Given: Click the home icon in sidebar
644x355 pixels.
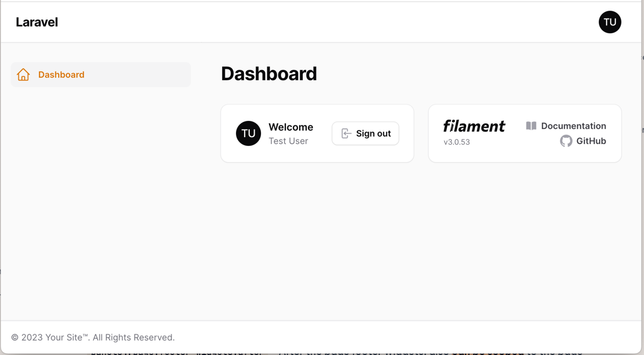Looking at the screenshot, I should [x=23, y=75].
